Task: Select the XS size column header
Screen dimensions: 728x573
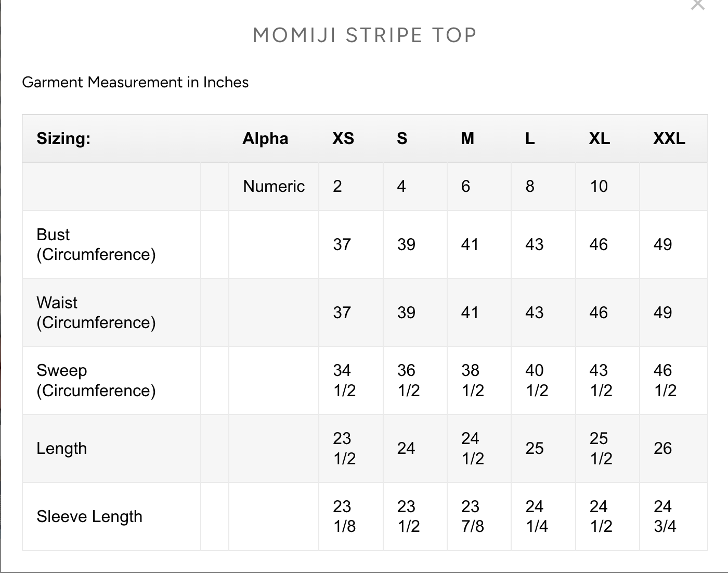Action: (x=343, y=138)
